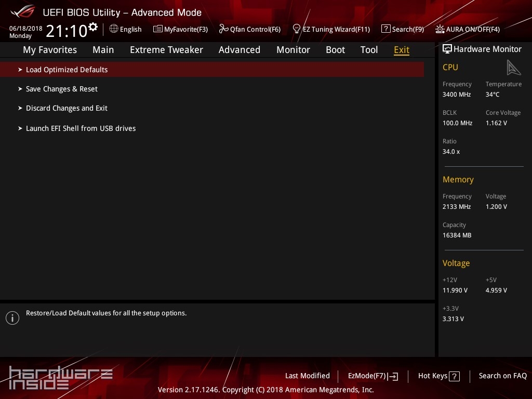The width and height of the screenshot is (532, 399).
Task: Click the Hardware Monitor panel title
Action: coord(487,49)
